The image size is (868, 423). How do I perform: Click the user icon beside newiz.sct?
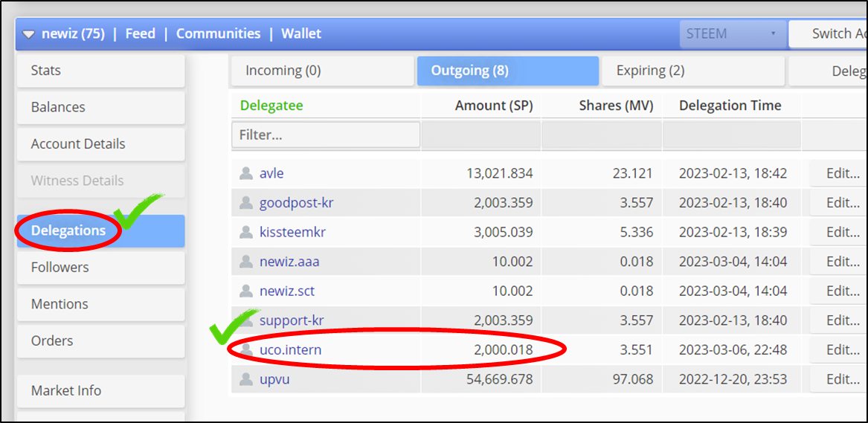coord(245,291)
